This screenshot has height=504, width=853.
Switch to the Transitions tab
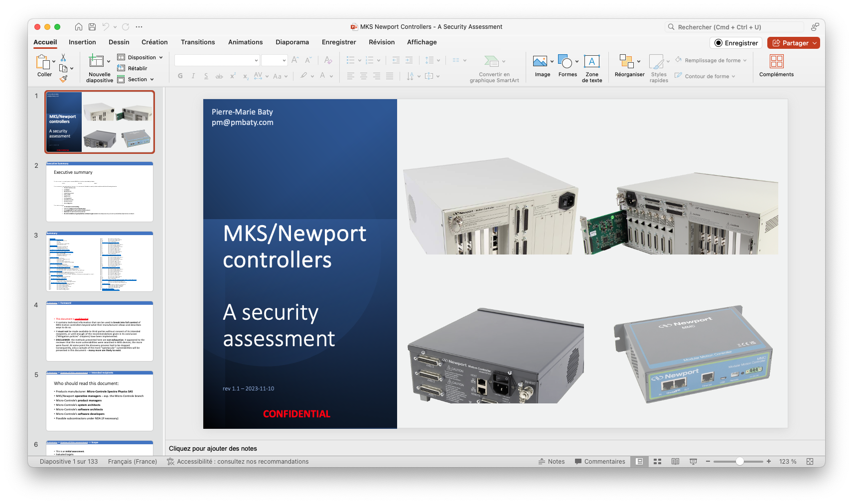coord(198,42)
